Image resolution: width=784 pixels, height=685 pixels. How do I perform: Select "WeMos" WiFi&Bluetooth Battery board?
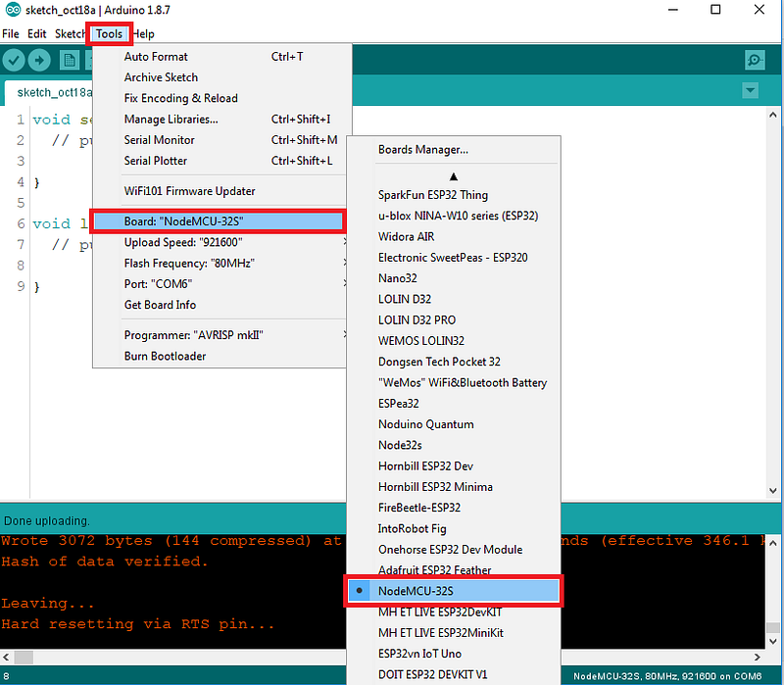[454, 382]
